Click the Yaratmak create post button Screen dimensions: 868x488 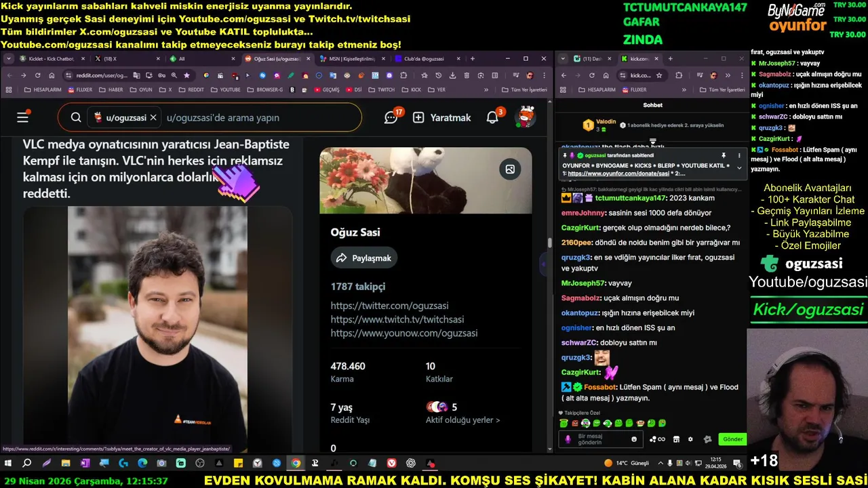[x=442, y=117]
